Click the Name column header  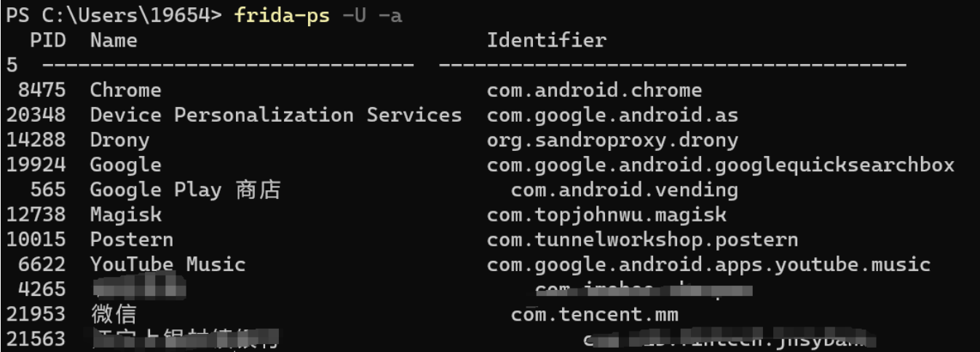[x=114, y=40]
